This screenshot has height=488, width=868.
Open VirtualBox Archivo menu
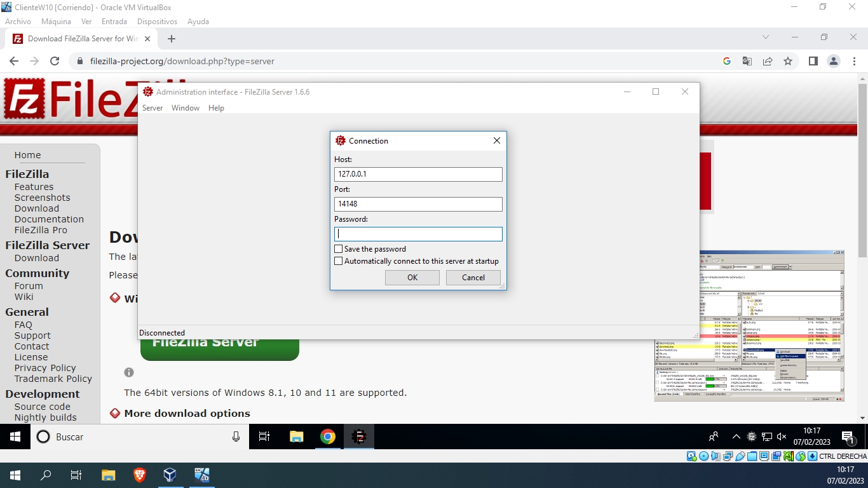pyautogui.click(x=18, y=22)
